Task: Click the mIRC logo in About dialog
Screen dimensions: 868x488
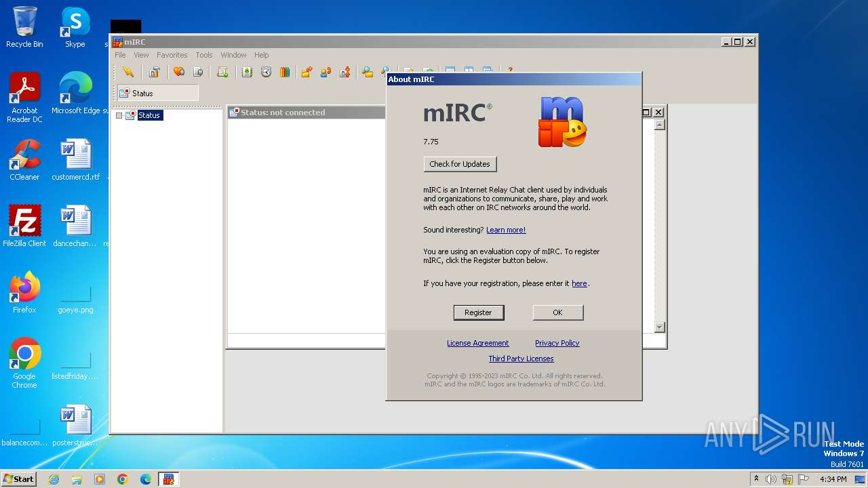Action: point(562,122)
